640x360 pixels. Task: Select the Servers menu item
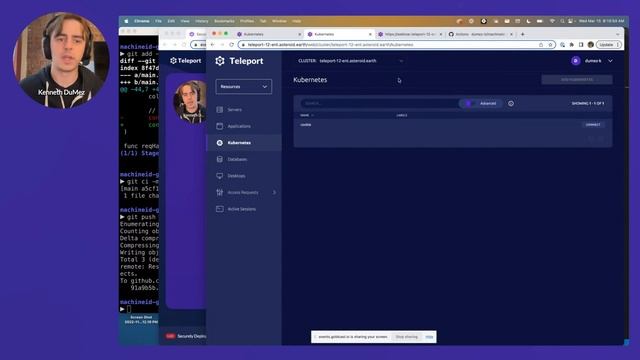tap(235, 109)
